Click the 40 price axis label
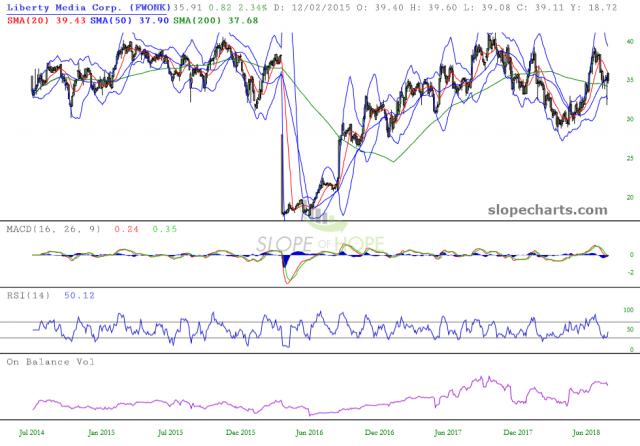 630,42
